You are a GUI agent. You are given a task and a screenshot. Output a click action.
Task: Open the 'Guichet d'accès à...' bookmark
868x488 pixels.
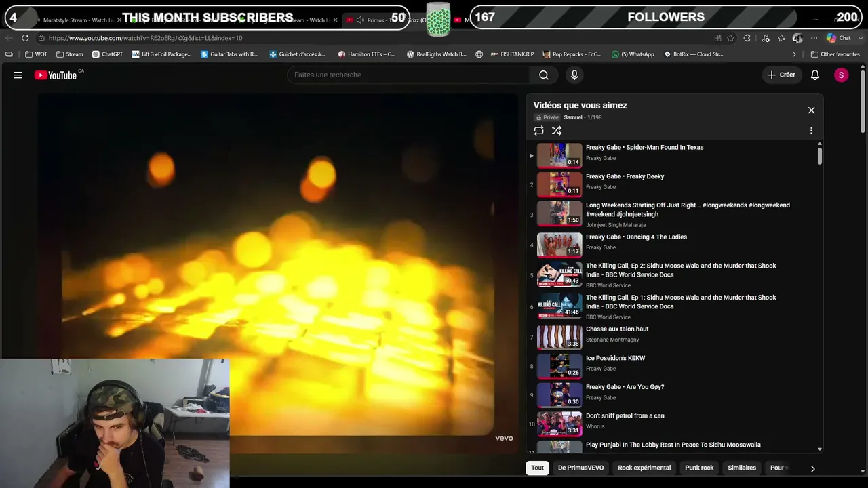pyautogui.click(x=297, y=54)
